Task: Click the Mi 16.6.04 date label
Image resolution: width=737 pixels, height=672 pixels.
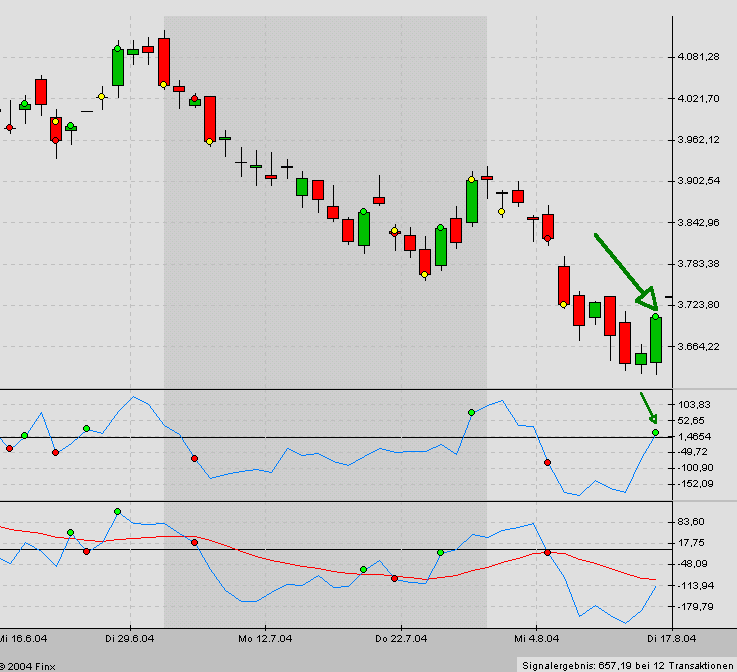Action: [24, 637]
